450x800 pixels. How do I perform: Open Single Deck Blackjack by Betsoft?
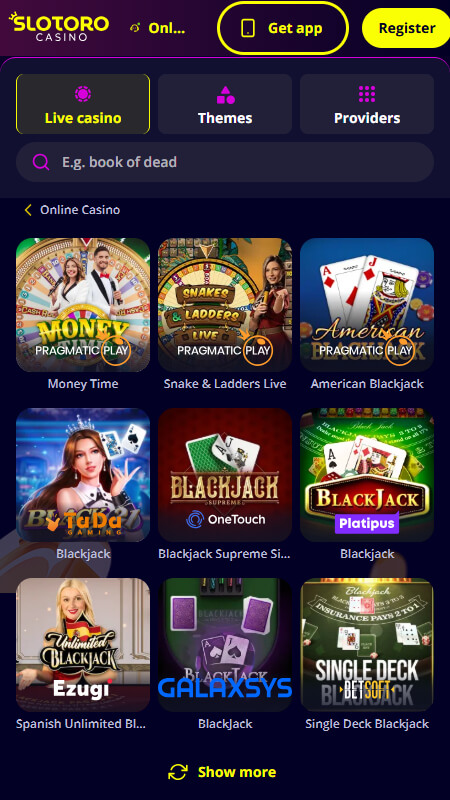point(367,645)
